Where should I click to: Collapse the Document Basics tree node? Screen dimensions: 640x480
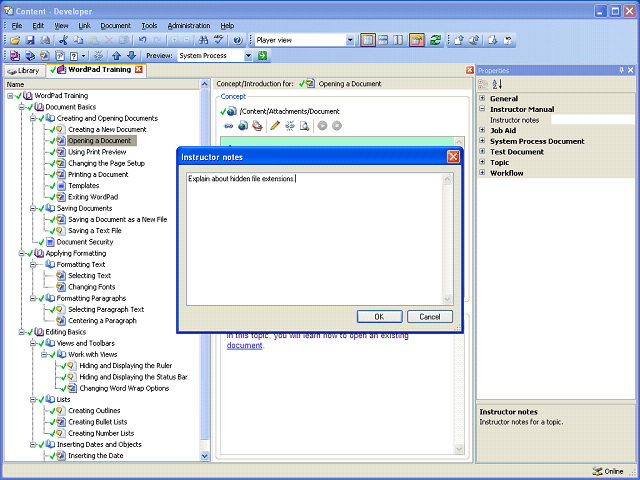tap(21, 107)
